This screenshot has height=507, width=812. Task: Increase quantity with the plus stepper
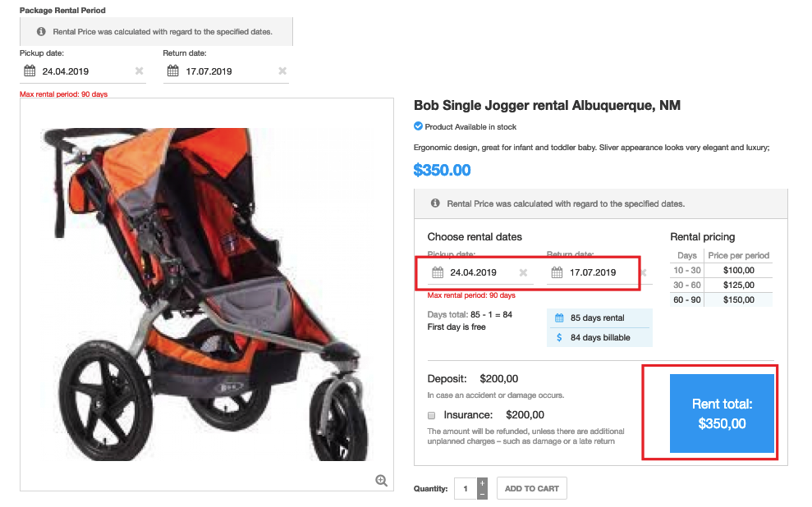pos(482,483)
